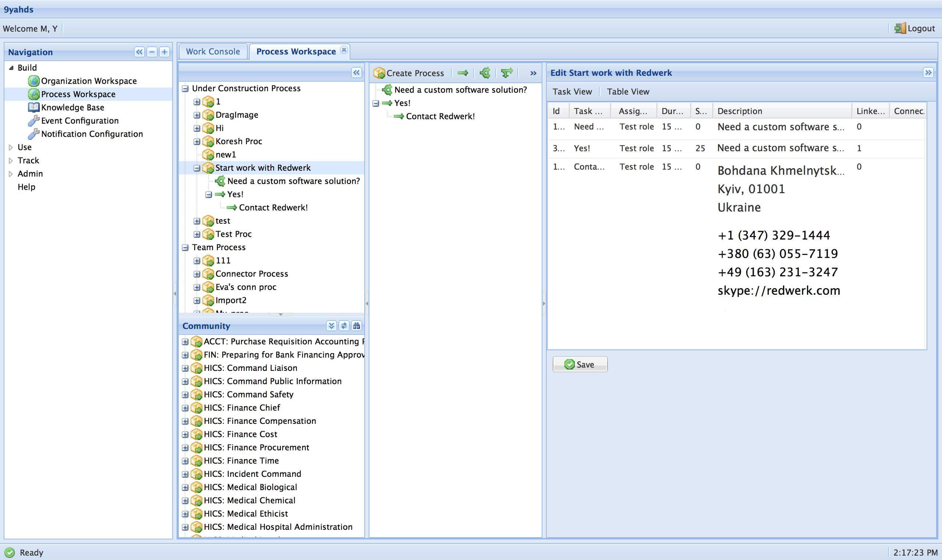Collapse the process tree panel double-arrow
This screenshot has width=942, height=560.
tap(356, 72)
